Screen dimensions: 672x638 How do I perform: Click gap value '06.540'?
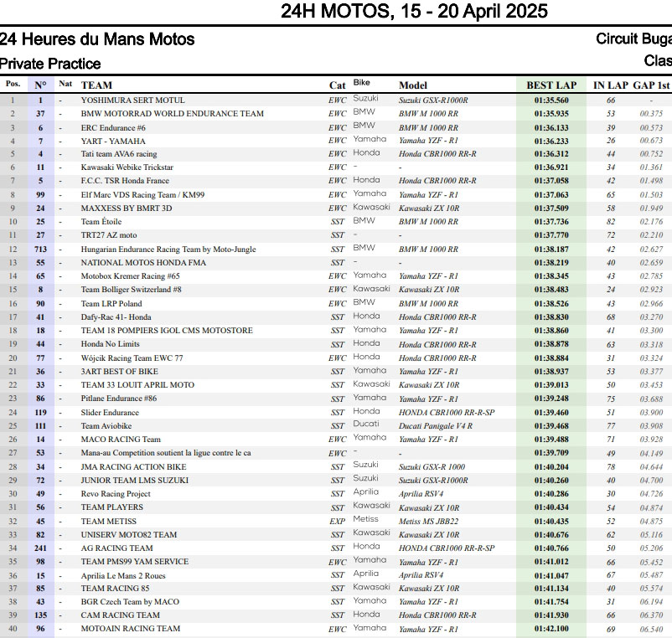pos(651,629)
